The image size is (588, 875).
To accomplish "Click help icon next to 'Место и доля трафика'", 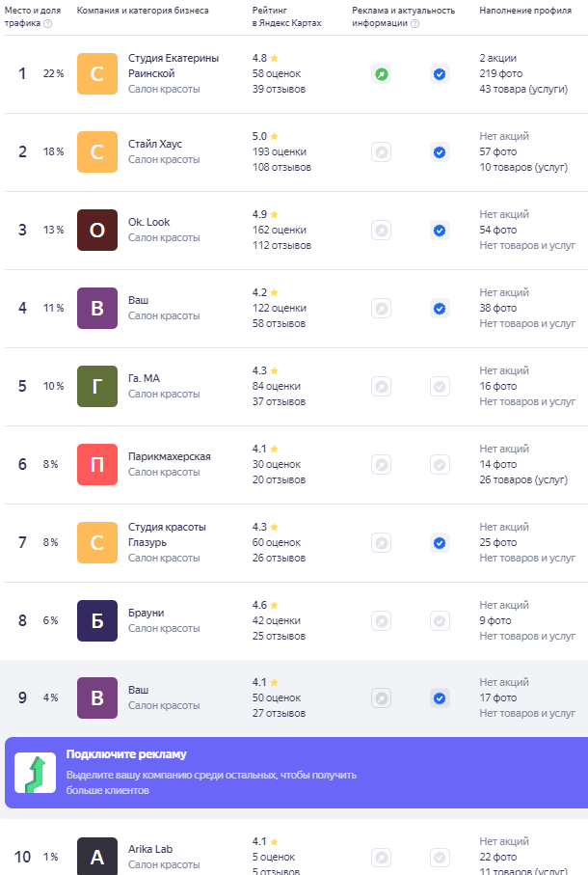I will point(48,23).
